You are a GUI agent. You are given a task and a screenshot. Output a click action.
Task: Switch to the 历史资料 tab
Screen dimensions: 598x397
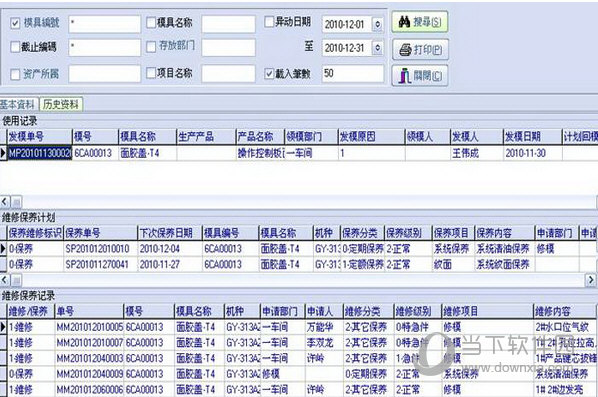click(61, 104)
